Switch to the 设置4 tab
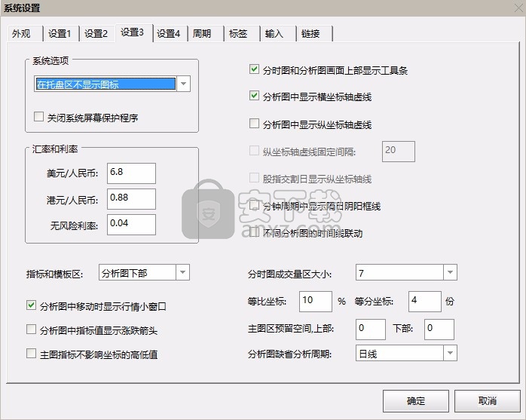Viewport: 526px width, 420px height. [x=170, y=34]
